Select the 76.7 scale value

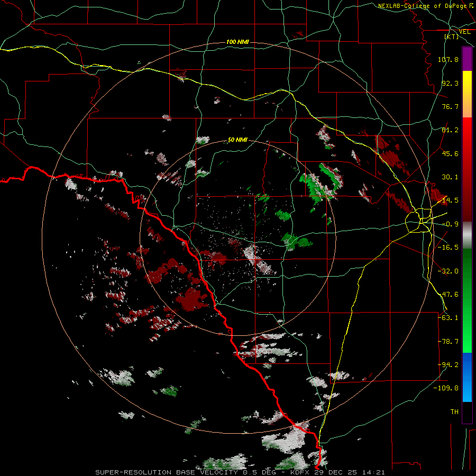coord(450,106)
